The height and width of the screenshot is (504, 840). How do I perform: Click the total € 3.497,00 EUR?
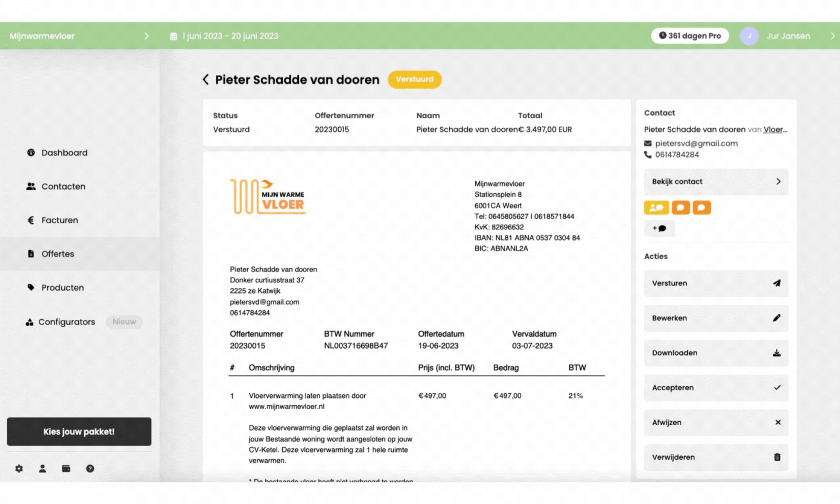545,129
